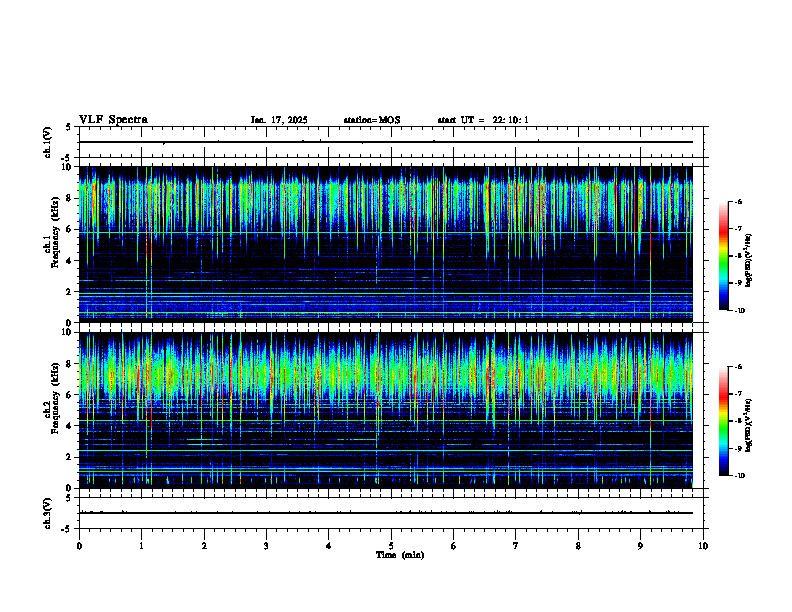Image resolution: width=792 pixels, height=612 pixels.
Task: Click the ch.1 voltage waveform trace
Action: (x=386, y=142)
